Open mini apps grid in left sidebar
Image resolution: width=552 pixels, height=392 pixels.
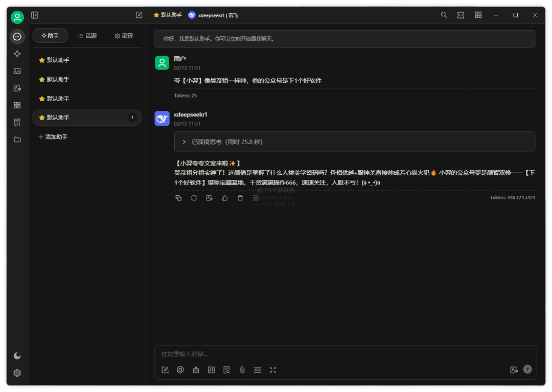pyautogui.click(x=17, y=105)
